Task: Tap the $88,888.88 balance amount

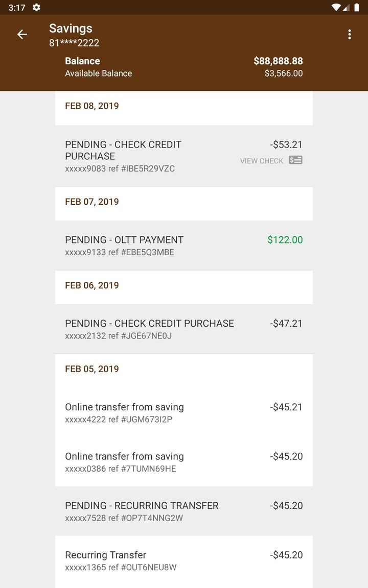Action: click(278, 61)
